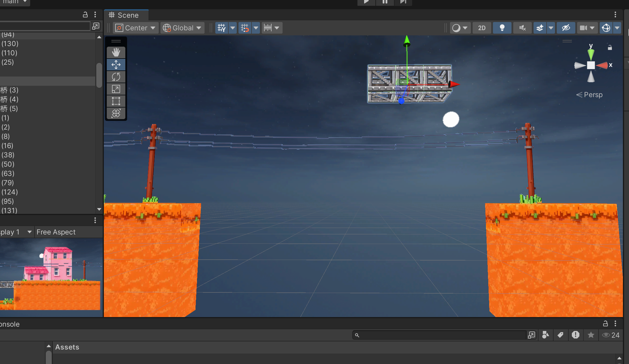The width and height of the screenshot is (629, 364).
Task: Mute scene audio toggle
Action: (522, 28)
